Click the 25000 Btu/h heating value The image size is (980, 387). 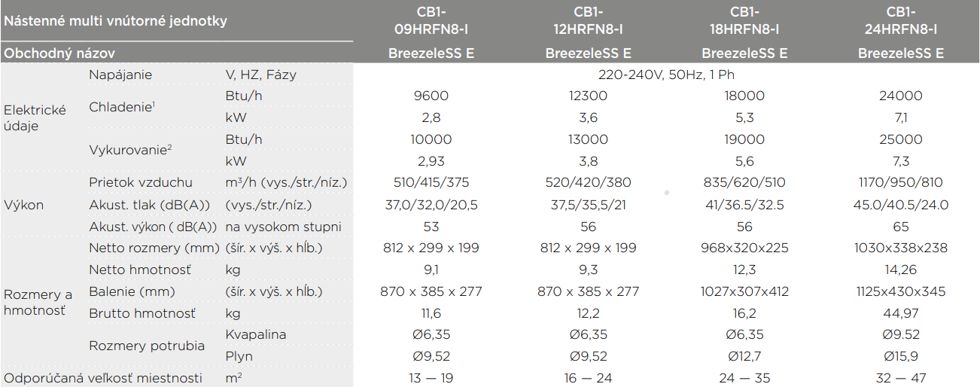(900, 139)
